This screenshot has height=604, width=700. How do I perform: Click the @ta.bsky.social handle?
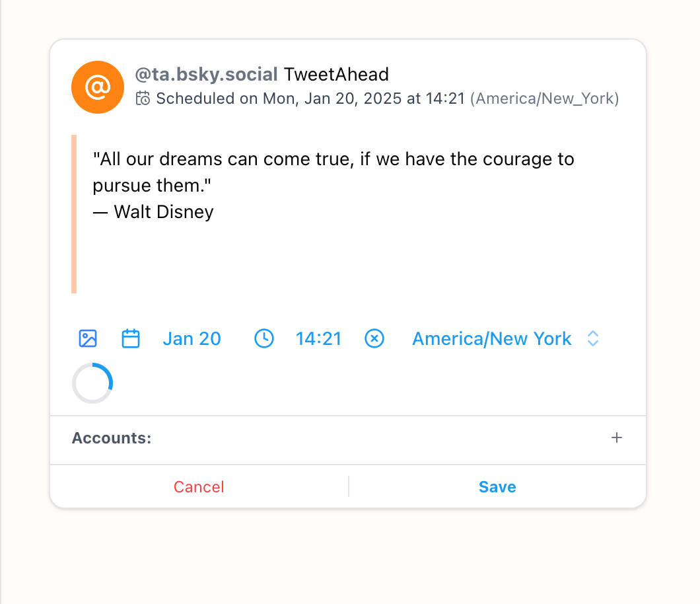(206, 75)
